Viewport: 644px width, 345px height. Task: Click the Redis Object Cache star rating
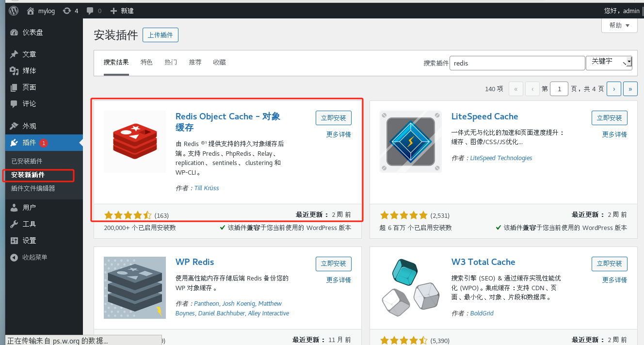pyautogui.click(x=128, y=215)
